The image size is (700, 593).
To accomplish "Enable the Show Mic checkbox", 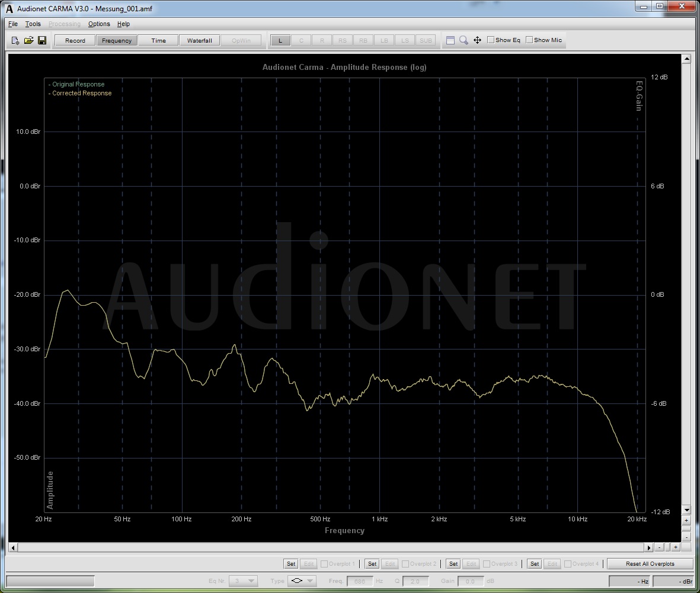I will coord(529,40).
